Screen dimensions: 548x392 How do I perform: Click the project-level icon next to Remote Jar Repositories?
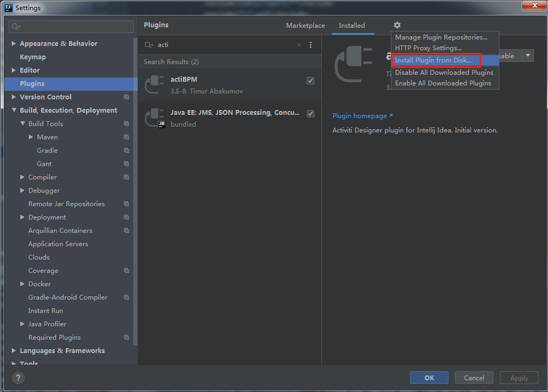(127, 204)
